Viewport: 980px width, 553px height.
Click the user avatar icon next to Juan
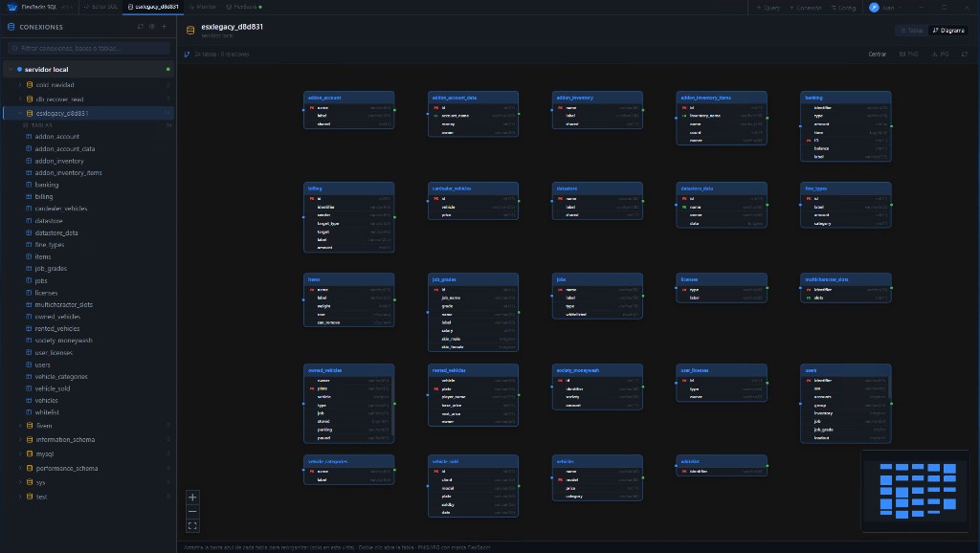point(874,8)
